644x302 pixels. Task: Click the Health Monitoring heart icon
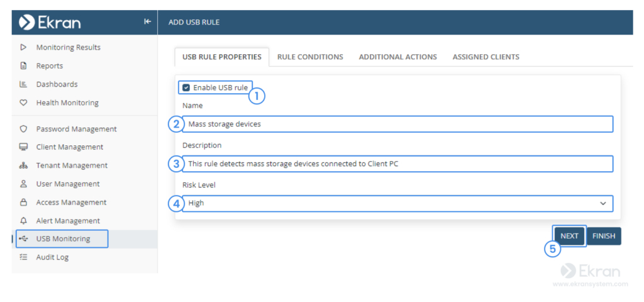[x=23, y=103]
